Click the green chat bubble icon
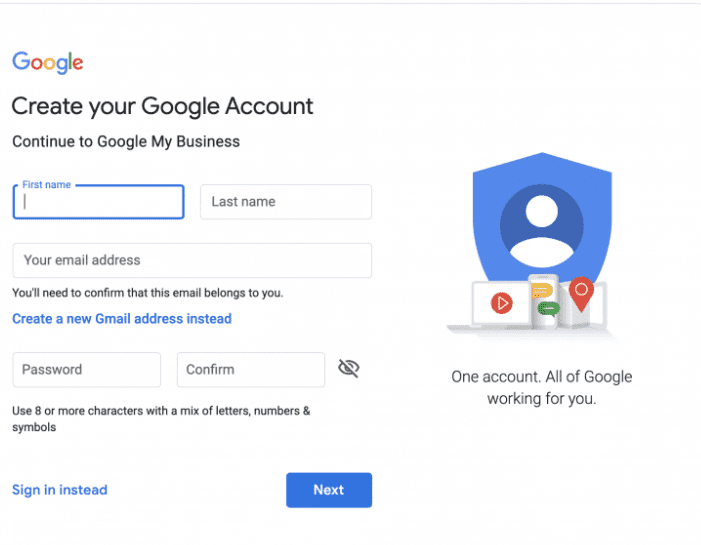The image size is (701, 545). coord(549,309)
